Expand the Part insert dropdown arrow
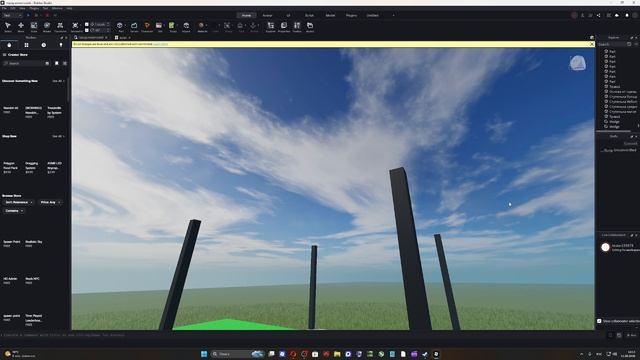The width and height of the screenshot is (640, 360). pyautogui.click(x=124, y=26)
